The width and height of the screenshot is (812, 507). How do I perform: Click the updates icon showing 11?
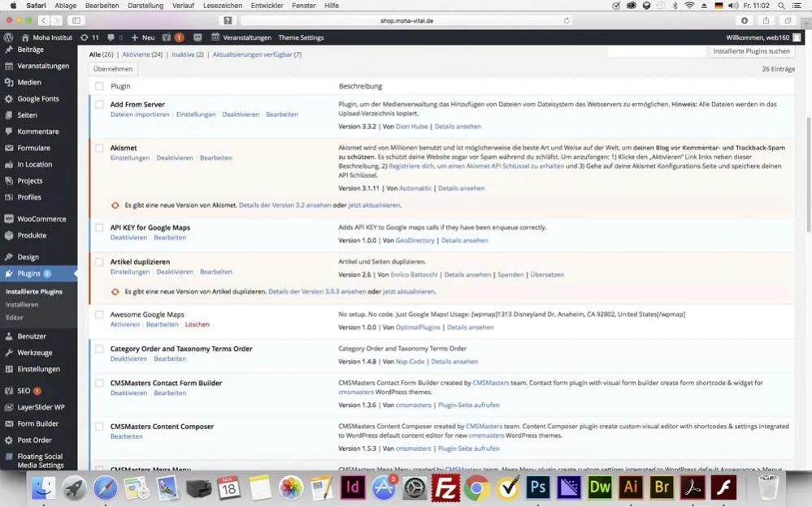coord(89,37)
